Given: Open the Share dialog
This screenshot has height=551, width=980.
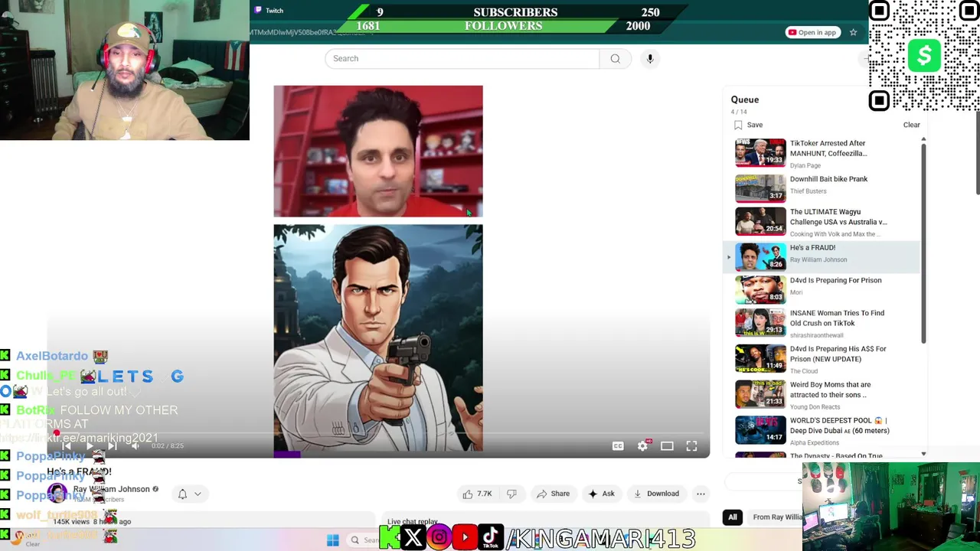Looking at the screenshot, I should click(553, 494).
